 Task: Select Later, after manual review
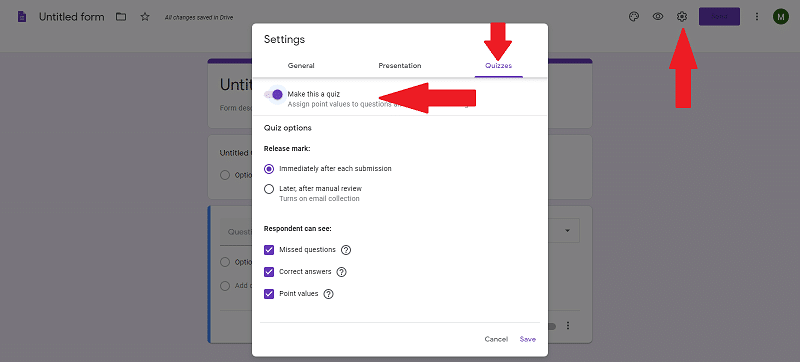pos(269,189)
